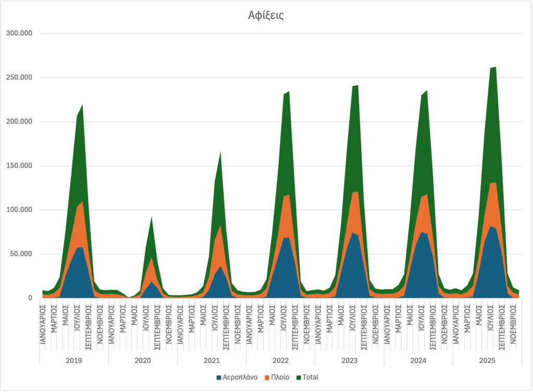
Task: Select the 2021 year axis label
Action: tap(211, 360)
